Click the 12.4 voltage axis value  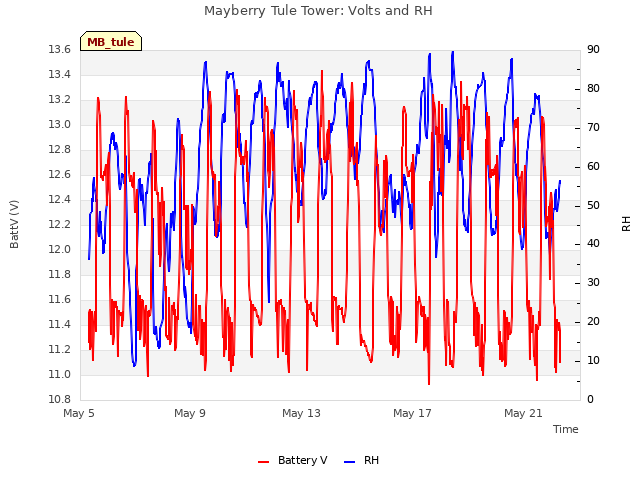pos(60,200)
